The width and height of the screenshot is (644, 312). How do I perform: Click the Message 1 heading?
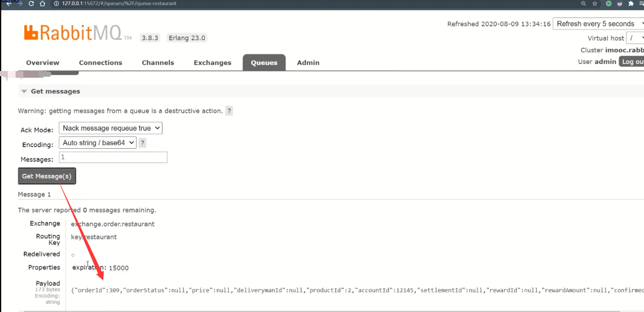click(34, 194)
